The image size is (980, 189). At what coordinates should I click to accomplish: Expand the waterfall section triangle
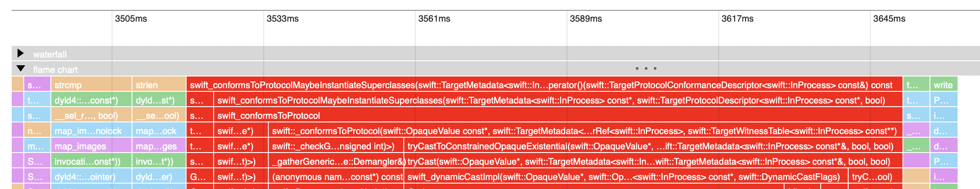(x=20, y=54)
